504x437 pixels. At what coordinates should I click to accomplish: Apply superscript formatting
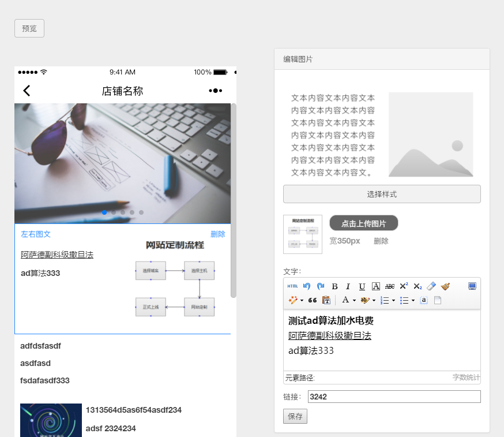click(x=404, y=286)
